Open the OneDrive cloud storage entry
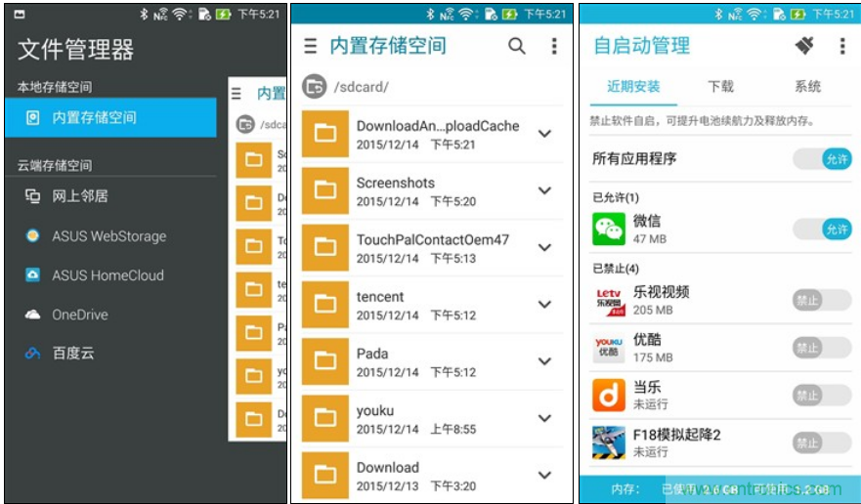Viewport: 861px width, 504px height. (80, 315)
